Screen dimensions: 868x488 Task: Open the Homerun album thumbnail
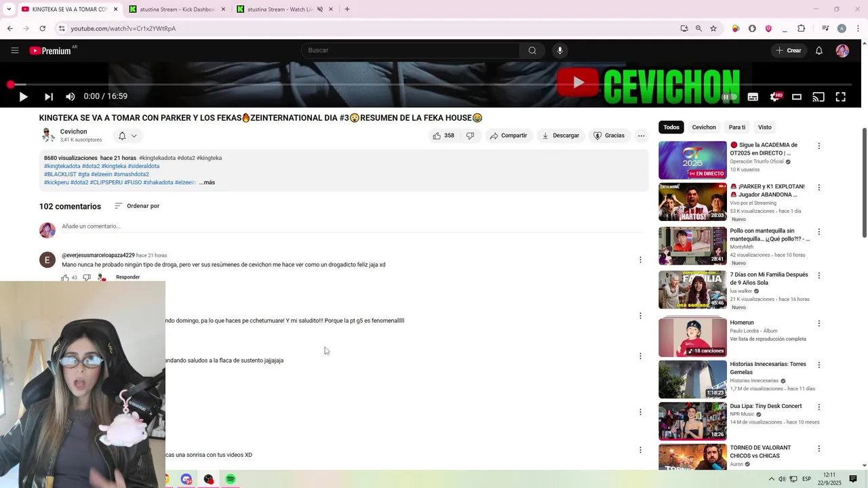[692, 337]
